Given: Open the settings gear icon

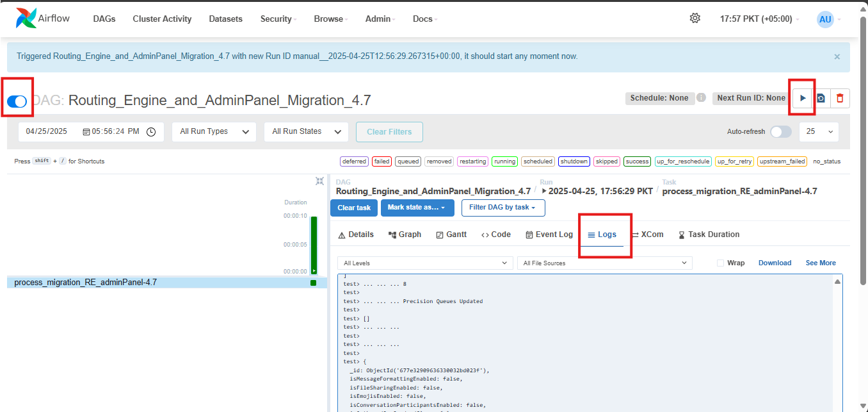Looking at the screenshot, I should click(695, 19).
